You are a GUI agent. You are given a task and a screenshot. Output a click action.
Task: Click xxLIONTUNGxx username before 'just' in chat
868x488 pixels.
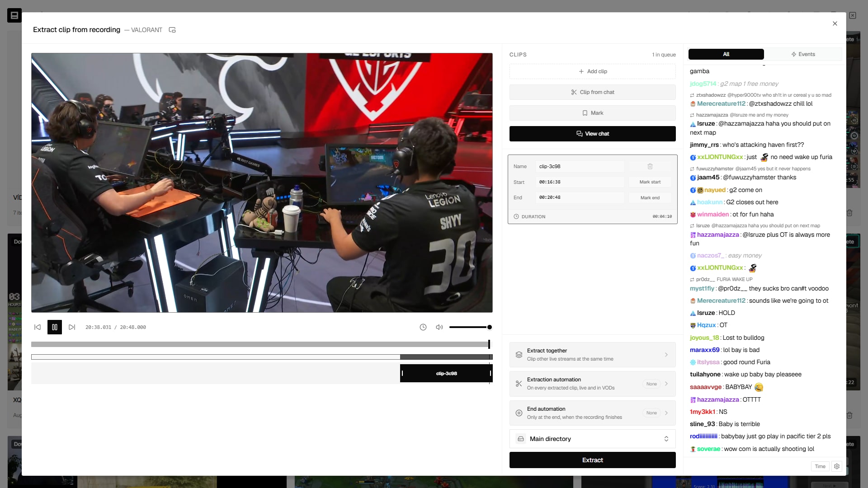coord(720,157)
